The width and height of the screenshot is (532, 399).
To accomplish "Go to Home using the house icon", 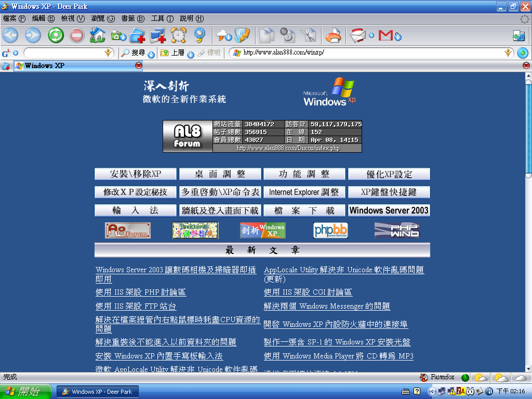I will [x=97, y=35].
